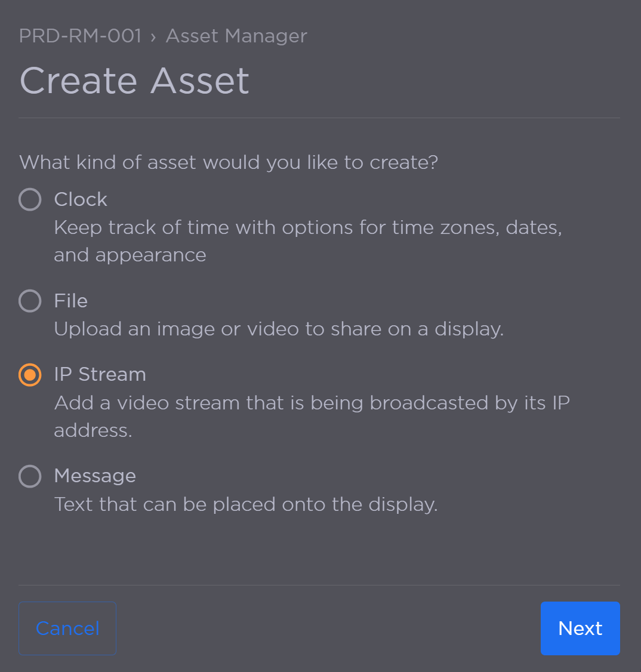This screenshot has width=641, height=672.
Task: Click the Clock label text
Action: pyautogui.click(x=80, y=199)
